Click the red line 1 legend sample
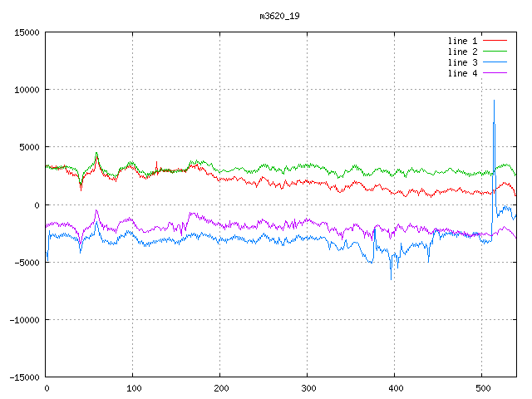Viewport: 532px width, 399px height. (x=495, y=41)
